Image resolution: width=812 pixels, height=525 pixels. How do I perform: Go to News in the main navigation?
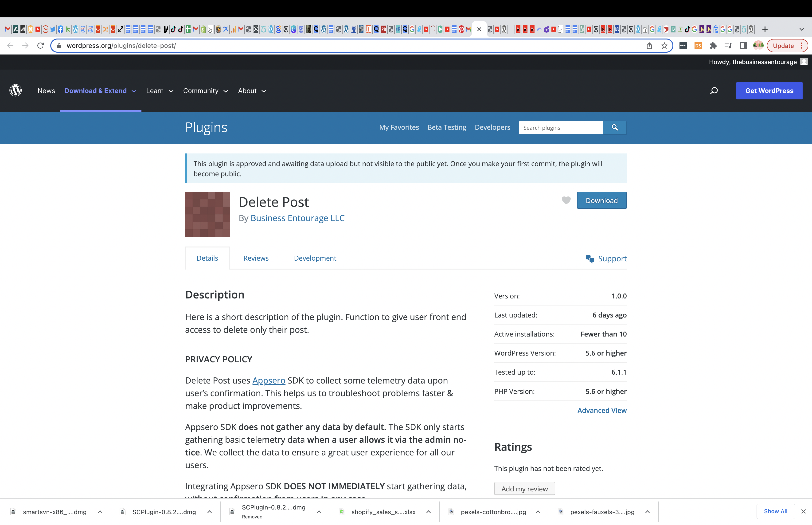pos(46,91)
